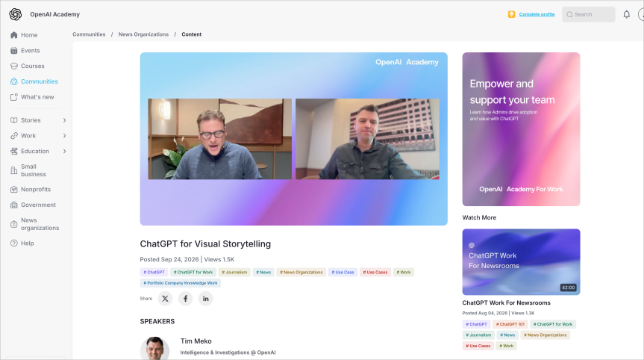Click the main video's News Organizations tag

pyautogui.click(x=301, y=272)
